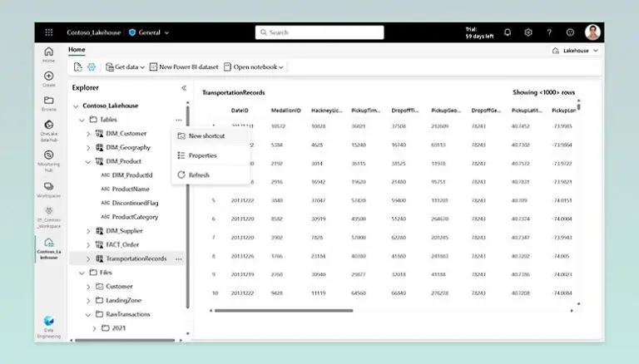The height and width of the screenshot is (364, 639).
Task: Click the Search input box
Action: tap(320, 32)
